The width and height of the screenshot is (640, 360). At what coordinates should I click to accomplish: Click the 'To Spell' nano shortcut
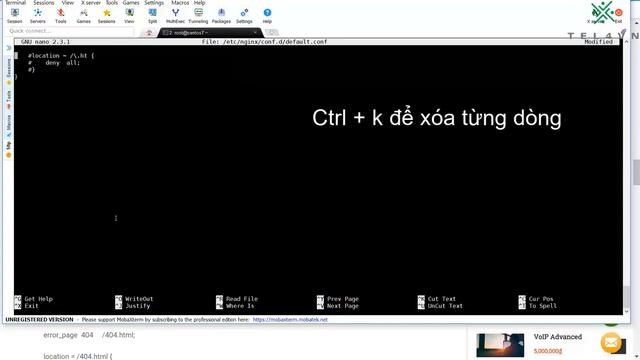tap(538, 306)
